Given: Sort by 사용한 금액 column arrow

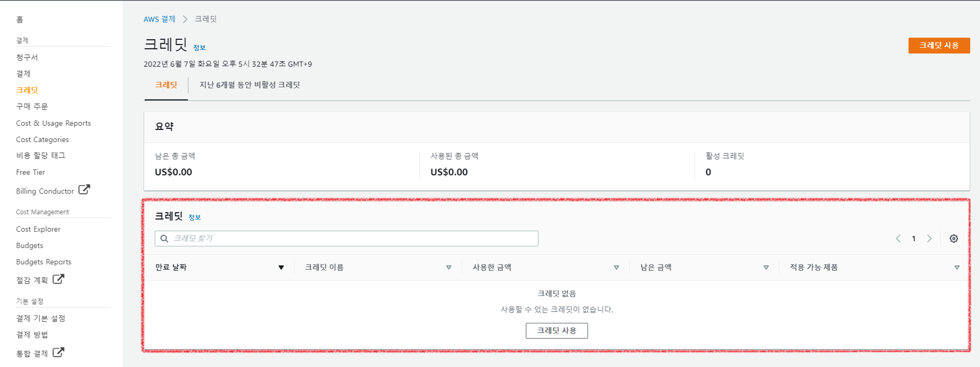Looking at the screenshot, I should click(616, 268).
